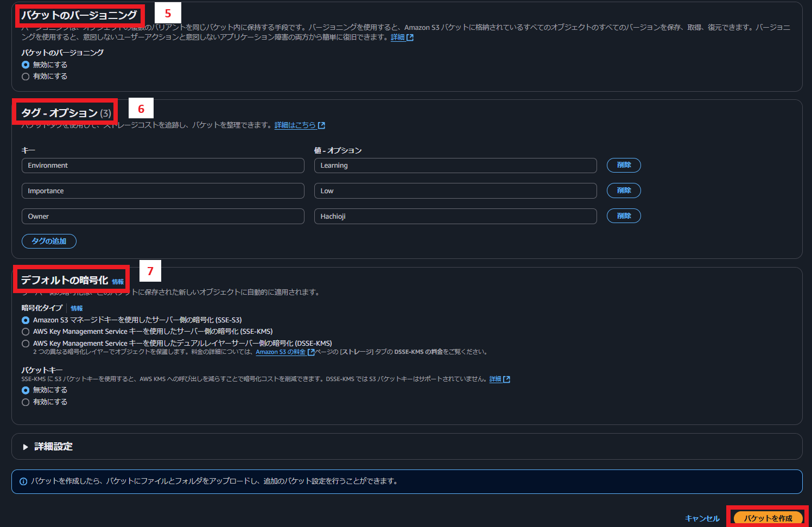
Task: Choose SSE-S3 encryption type
Action: [26, 320]
